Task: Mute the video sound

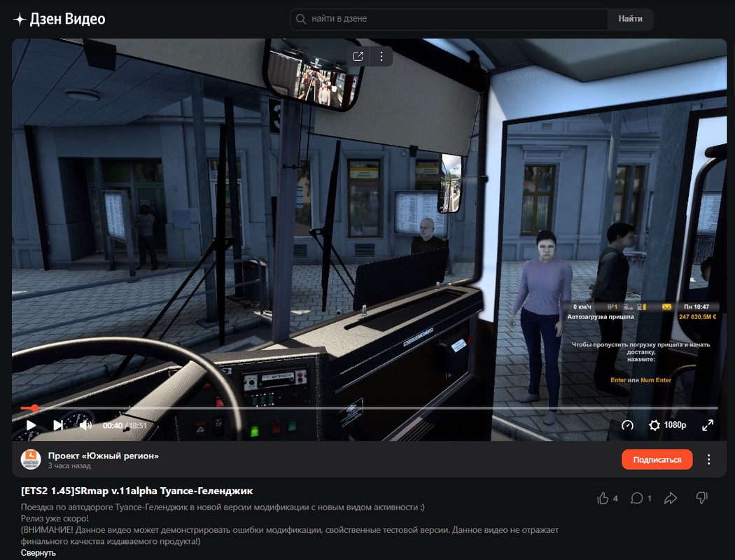Action: (x=86, y=425)
